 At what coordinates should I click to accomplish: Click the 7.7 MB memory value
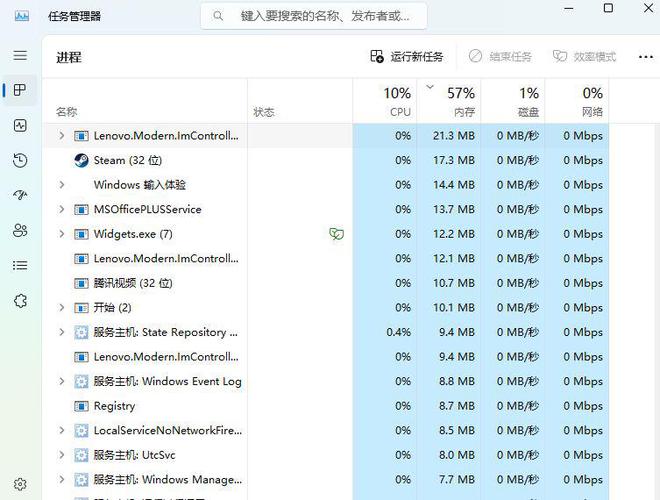(457, 480)
